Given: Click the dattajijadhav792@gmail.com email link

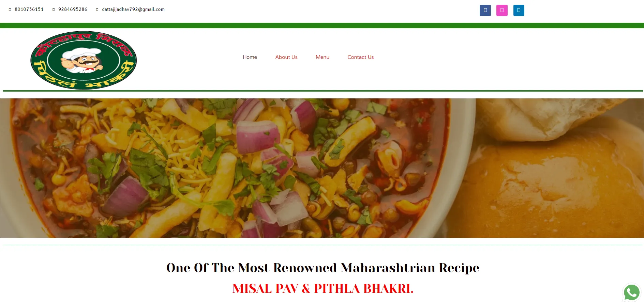Looking at the screenshot, I should coord(133,9).
